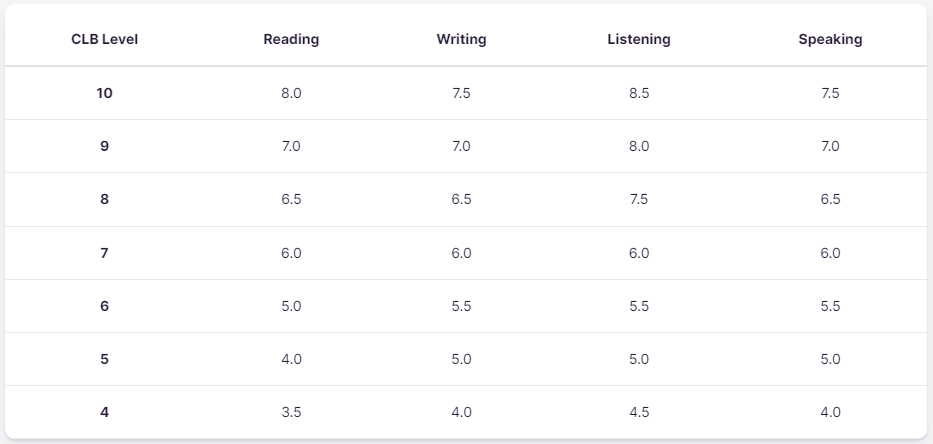Click Speaking score 6.5 in CLB 8 row
Image resolution: width=933 pixels, height=444 pixels.
coord(830,199)
